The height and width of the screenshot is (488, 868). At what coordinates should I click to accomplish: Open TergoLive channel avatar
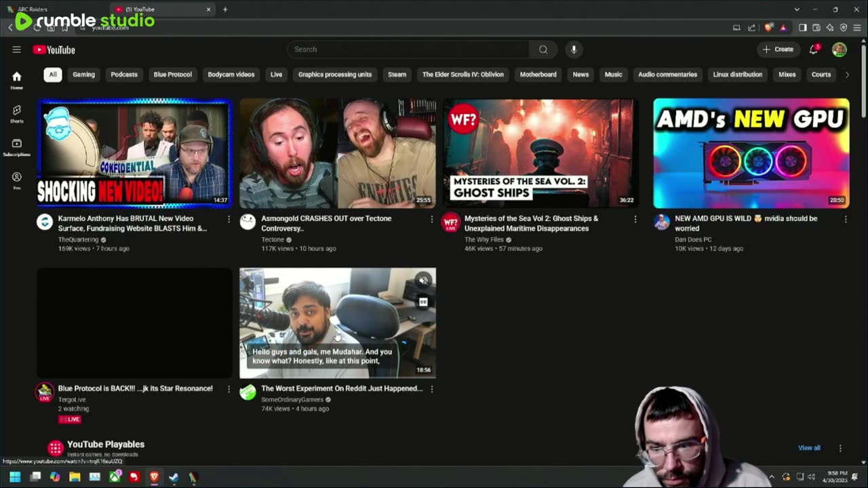(x=45, y=392)
